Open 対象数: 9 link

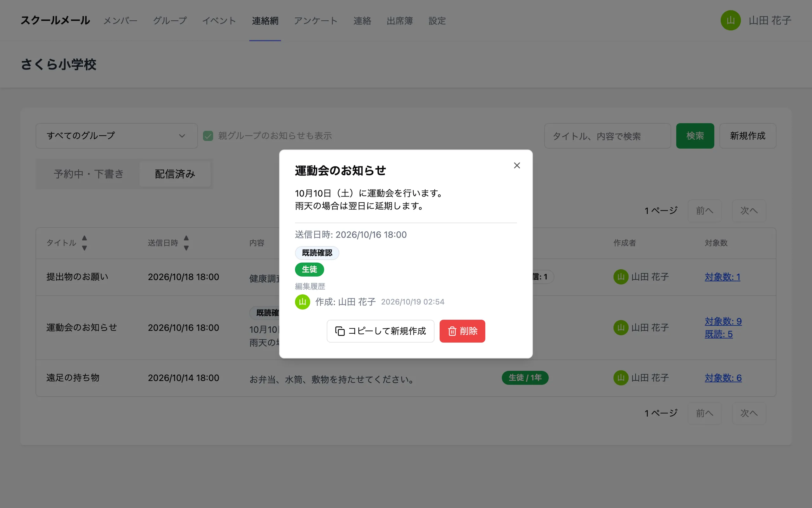pyautogui.click(x=723, y=321)
